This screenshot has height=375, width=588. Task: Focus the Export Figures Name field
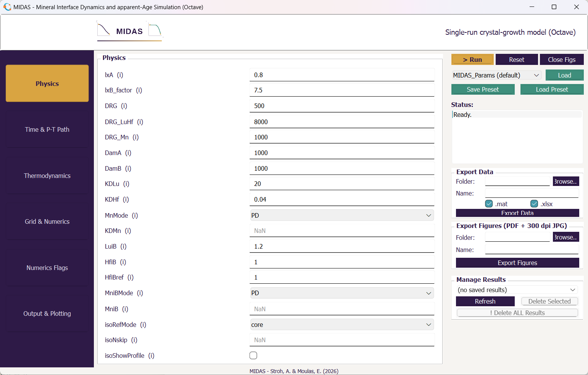click(x=532, y=250)
